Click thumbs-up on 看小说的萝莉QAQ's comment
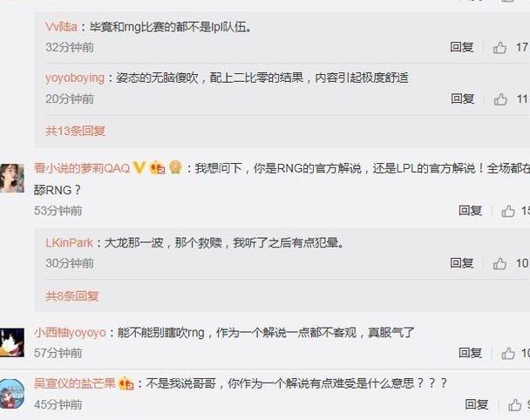 click(x=508, y=211)
